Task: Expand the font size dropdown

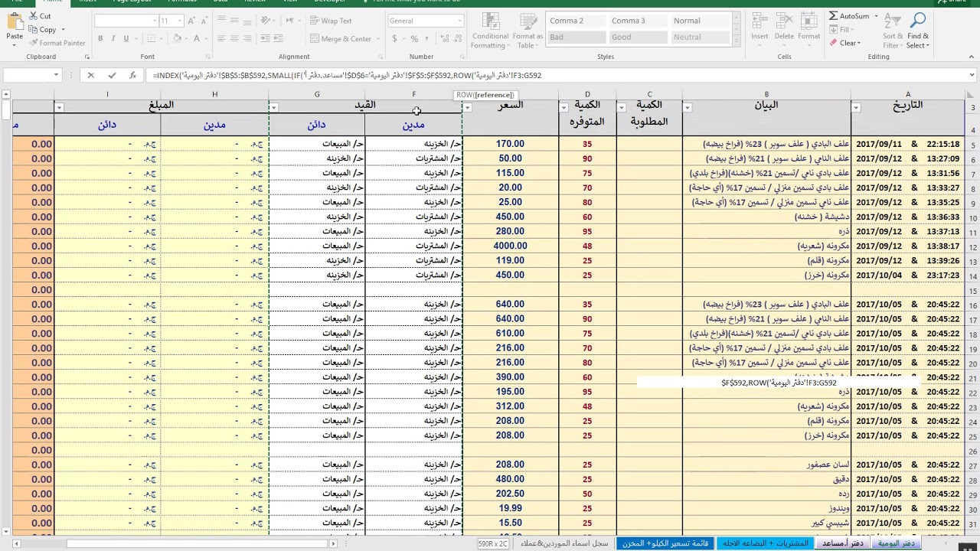Action: [178, 21]
